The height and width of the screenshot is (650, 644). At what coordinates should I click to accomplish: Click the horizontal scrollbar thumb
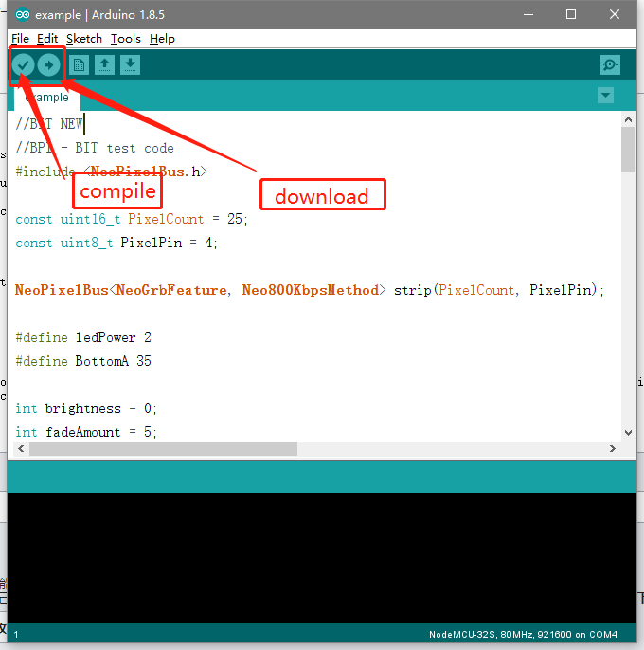pos(163,448)
